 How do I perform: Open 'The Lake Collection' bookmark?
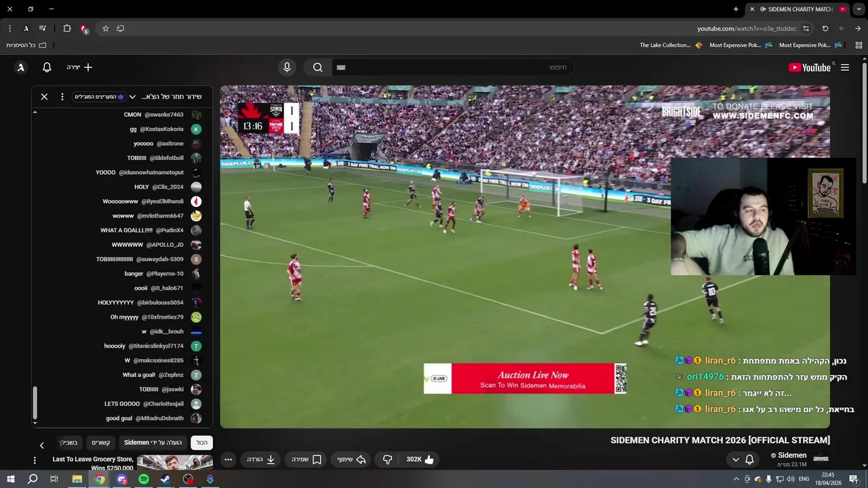(x=671, y=45)
